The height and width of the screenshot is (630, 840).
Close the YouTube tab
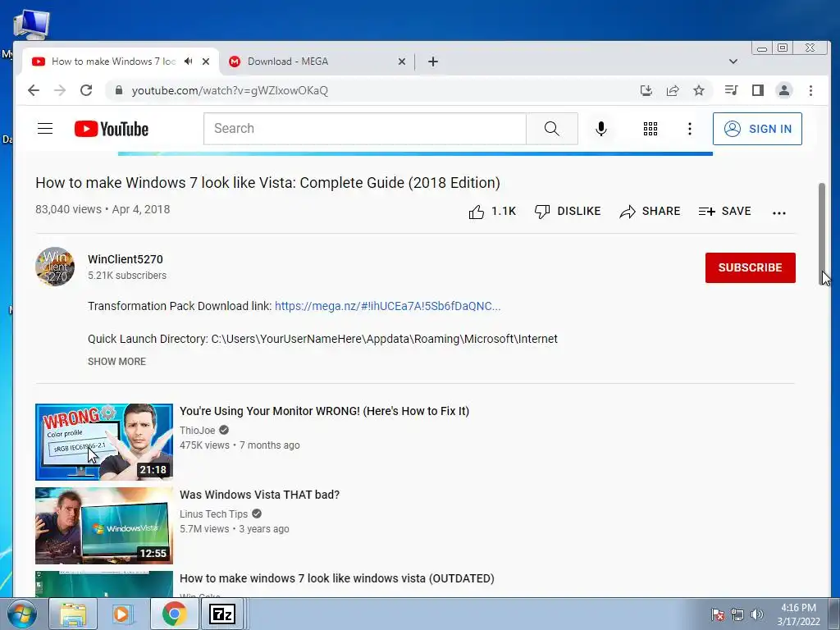tap(206, 62)
